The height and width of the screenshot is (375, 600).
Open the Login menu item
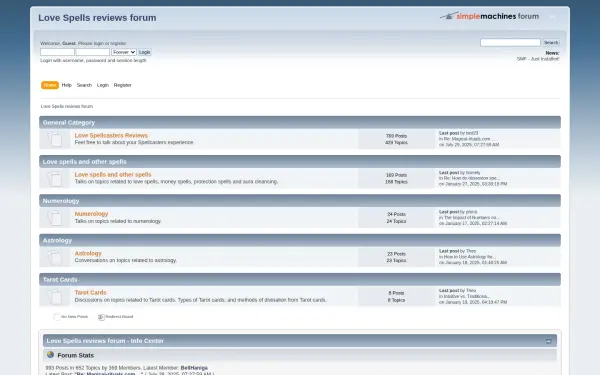click(x=103, y=85)
